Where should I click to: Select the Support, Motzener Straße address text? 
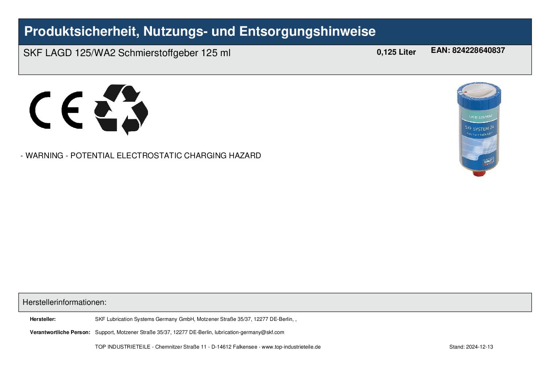pos(153,332)
